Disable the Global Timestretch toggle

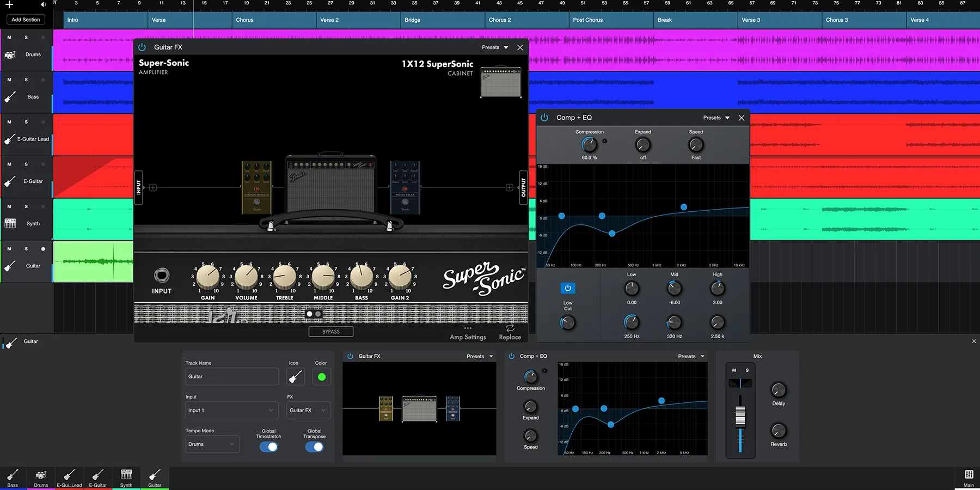point(268,446)
